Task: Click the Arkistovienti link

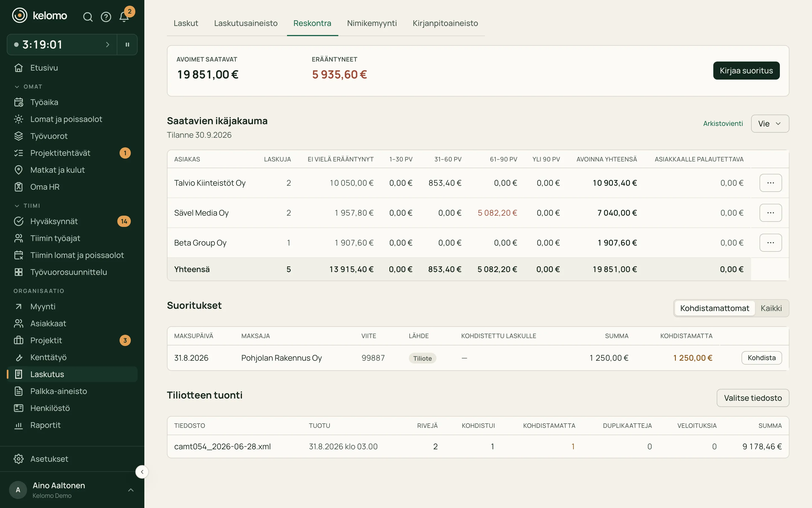Action: pos(723,124)
